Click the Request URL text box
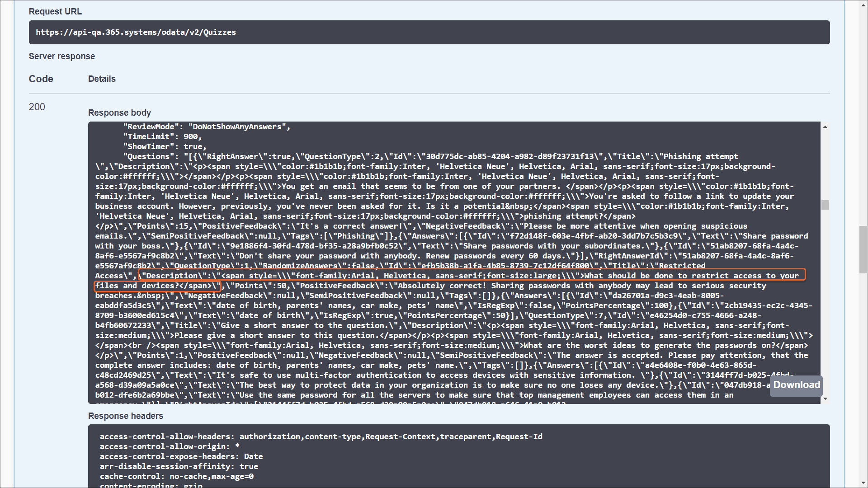 pyautogui.click(x=429, y=32)
